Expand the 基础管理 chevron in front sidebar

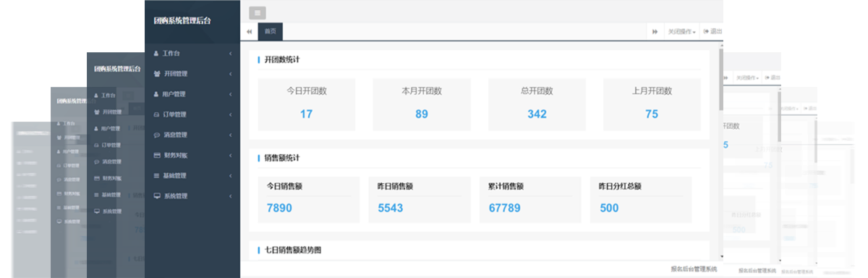(x=231, y=175)
